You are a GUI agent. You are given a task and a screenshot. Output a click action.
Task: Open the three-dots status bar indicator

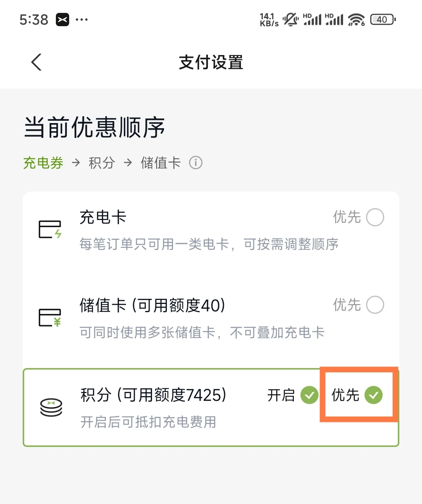82,20
